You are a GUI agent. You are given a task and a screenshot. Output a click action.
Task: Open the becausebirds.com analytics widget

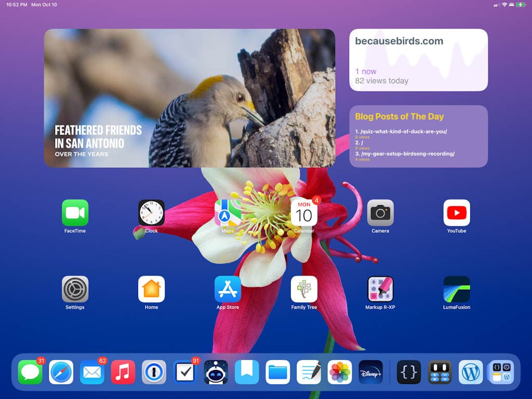point(419,60)
